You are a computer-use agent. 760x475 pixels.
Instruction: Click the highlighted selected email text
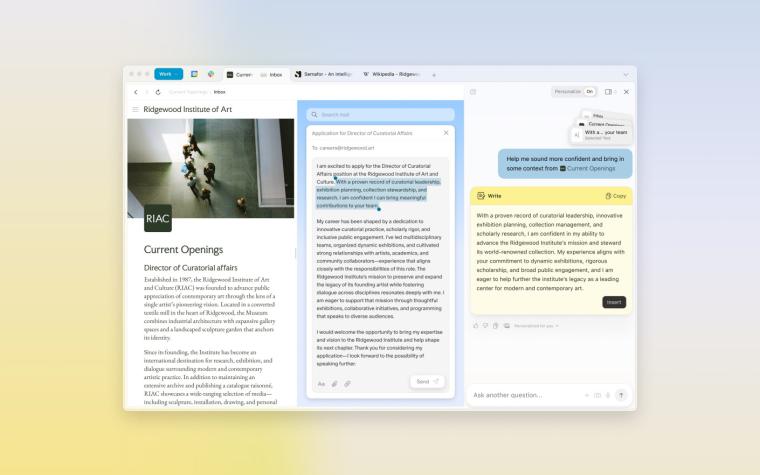coord(378,194)
